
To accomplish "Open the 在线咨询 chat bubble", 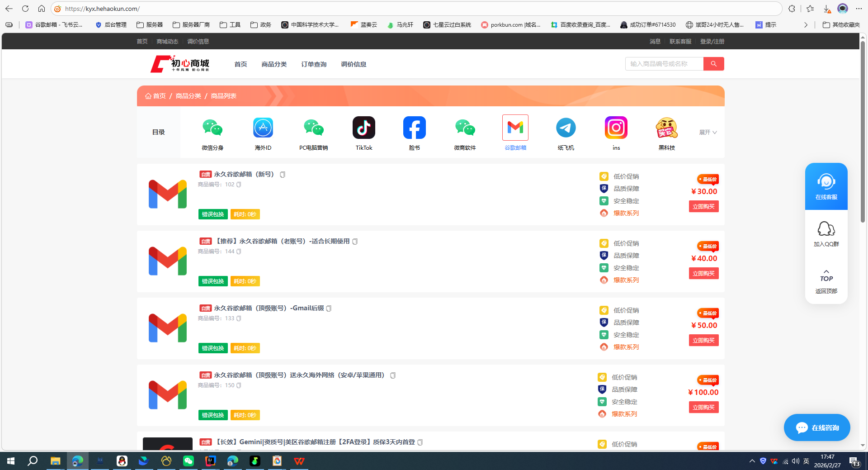I will (x=816, y=427).
